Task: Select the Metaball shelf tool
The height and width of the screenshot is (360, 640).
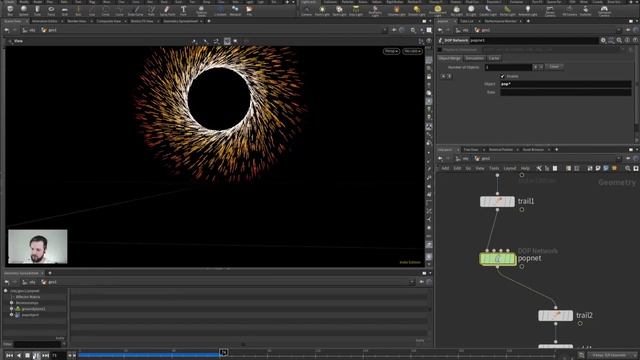Action: point(235,10)
